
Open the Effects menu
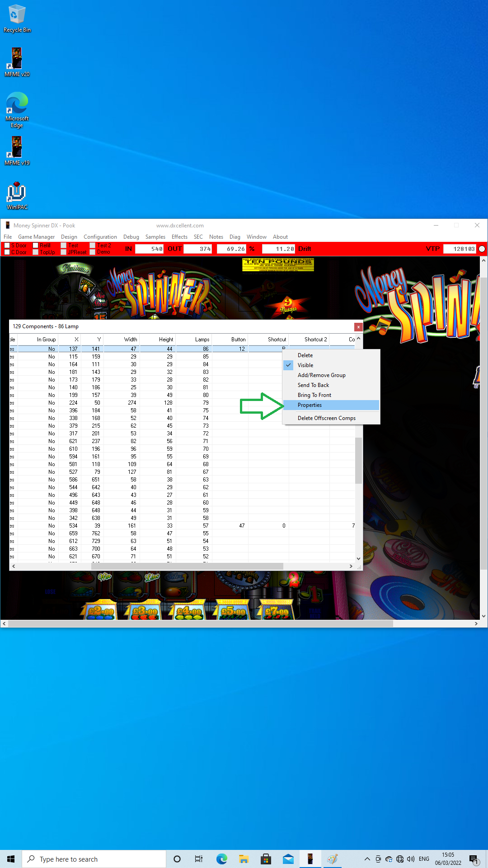pyautogui.click(x=179, y=237)
